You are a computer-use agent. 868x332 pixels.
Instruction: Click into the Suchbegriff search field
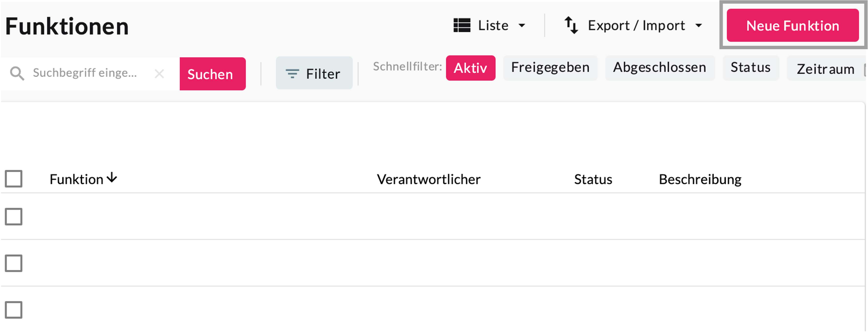[88, 73]
